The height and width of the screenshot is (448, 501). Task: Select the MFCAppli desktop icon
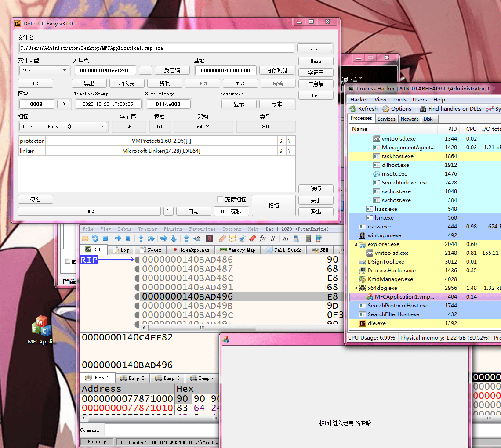(x=42, y=330)
